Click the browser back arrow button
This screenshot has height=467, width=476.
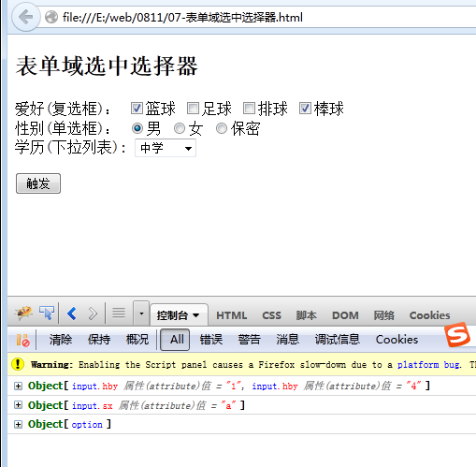click(26, 17)
